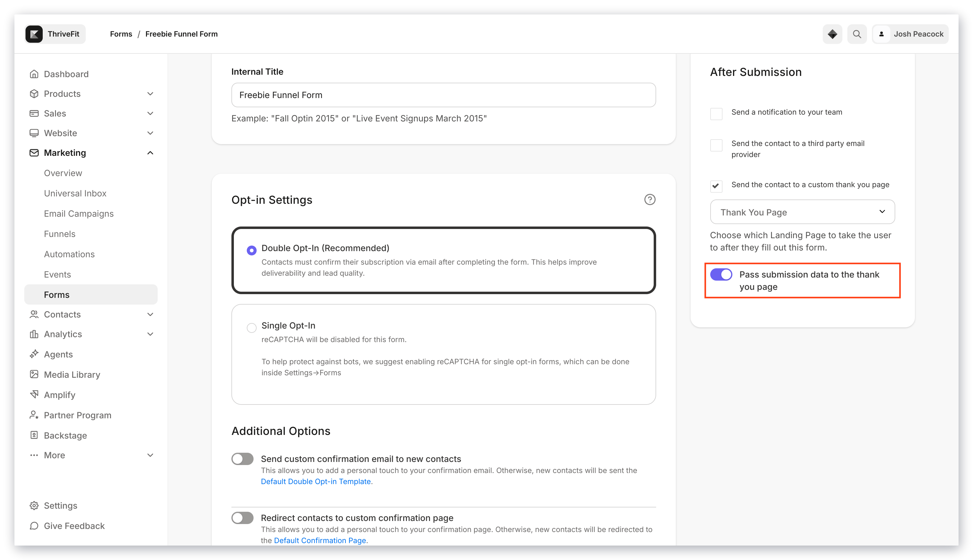Click the Settings gear icon
Image resolution: width=973 pixels, height=560 pixels.
pyautogui.click(x=34, y=505)
